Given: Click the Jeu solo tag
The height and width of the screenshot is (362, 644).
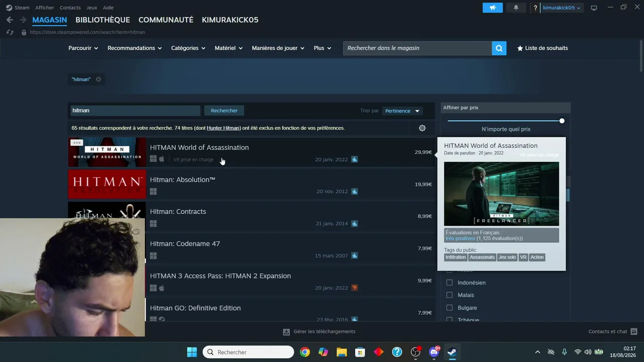Looking at the screenshot, I should click(x=507, y=257).
